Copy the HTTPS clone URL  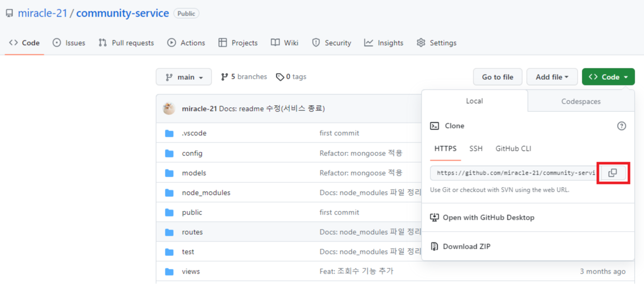[613, 173]
